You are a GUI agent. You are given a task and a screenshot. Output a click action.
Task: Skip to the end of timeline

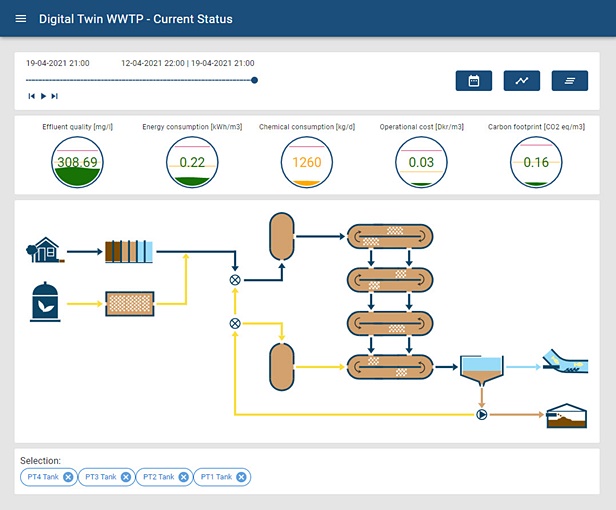[55, 96]
